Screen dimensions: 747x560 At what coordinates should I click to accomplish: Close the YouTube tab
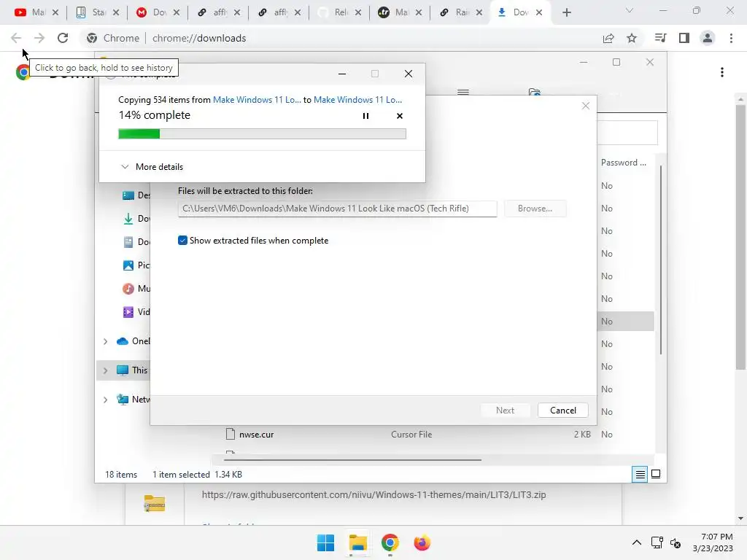(55, 13)
